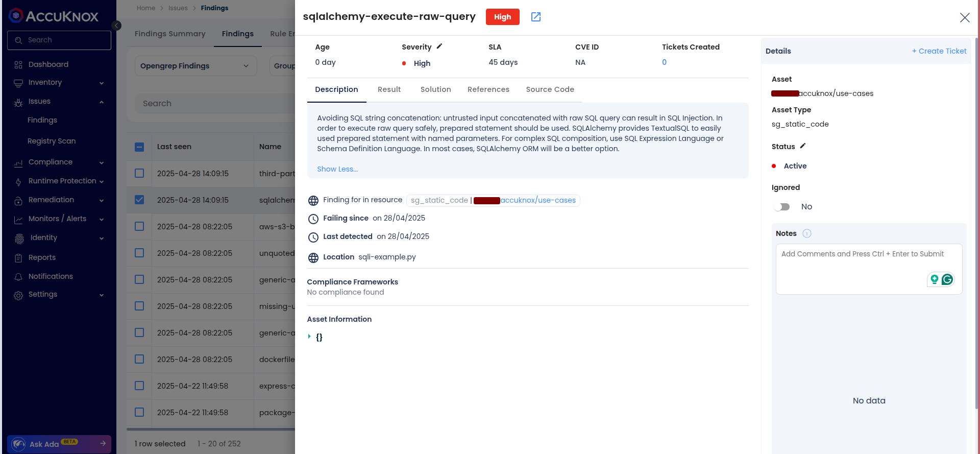Click the Create Ticket link
Screen dimensions: 980x454
(939, 51)
